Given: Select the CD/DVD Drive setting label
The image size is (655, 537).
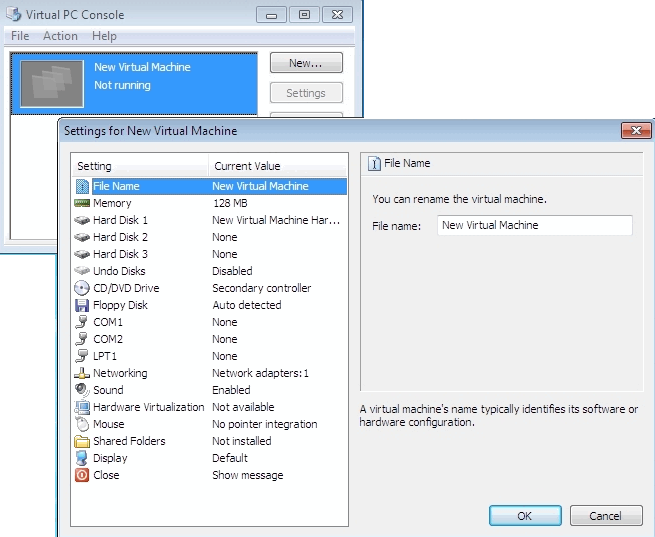Looking at the screenshot, I should (126, 288).
